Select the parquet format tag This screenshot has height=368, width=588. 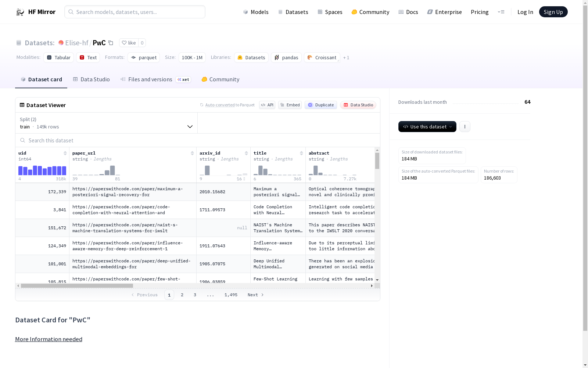tap(144, 57)
